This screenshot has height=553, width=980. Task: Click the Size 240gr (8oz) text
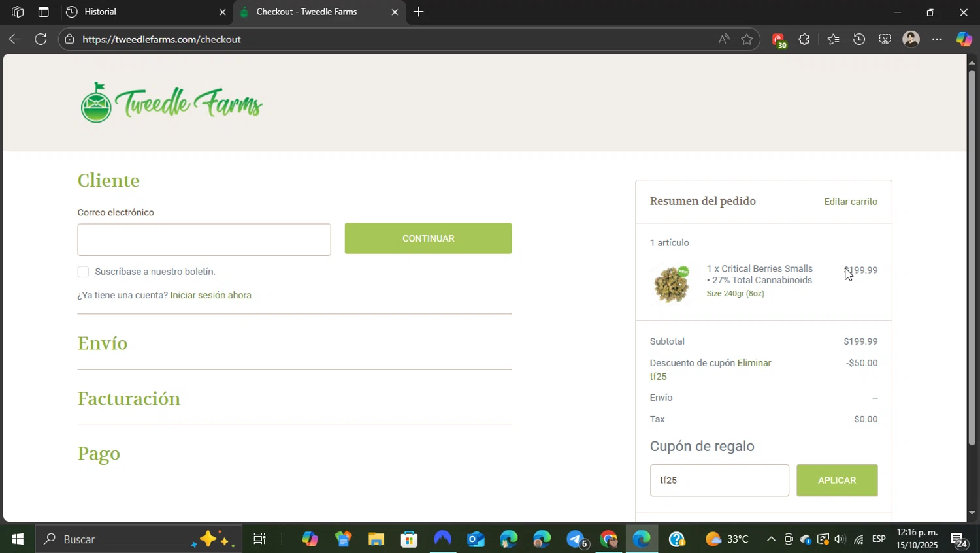point(735,294)
